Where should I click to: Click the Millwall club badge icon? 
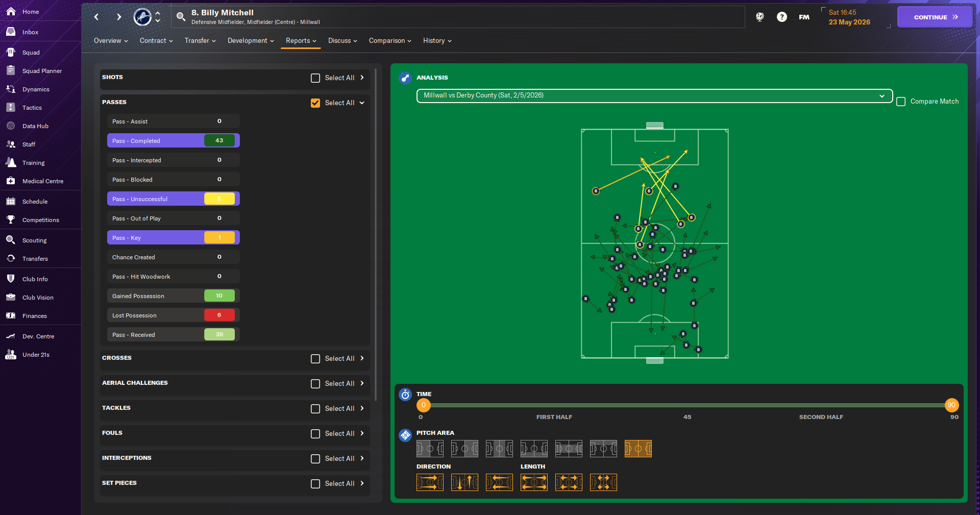pos(142,17)
